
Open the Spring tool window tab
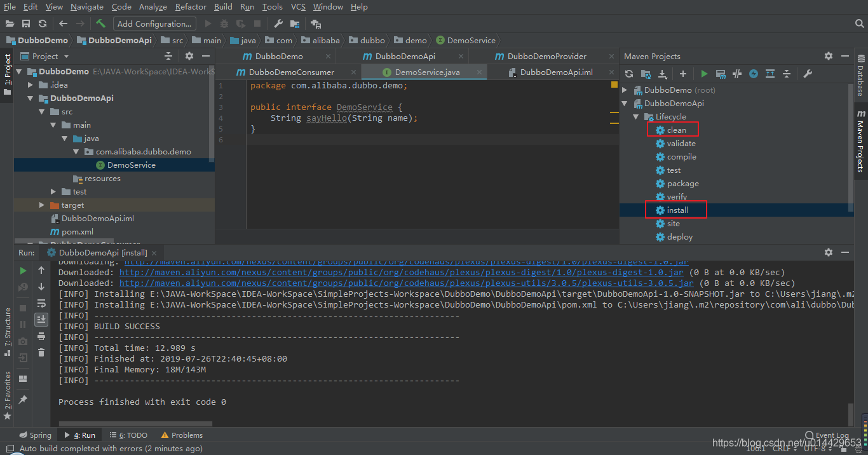[35, 435]
